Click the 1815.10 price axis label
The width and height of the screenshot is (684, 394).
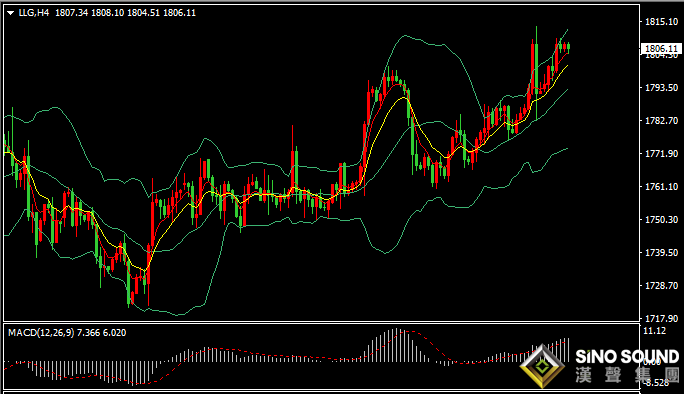coord(661,21)
